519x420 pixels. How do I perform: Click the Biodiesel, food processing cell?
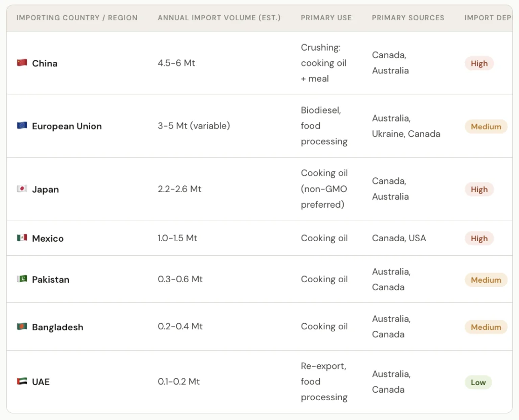[x=324, y=126]
